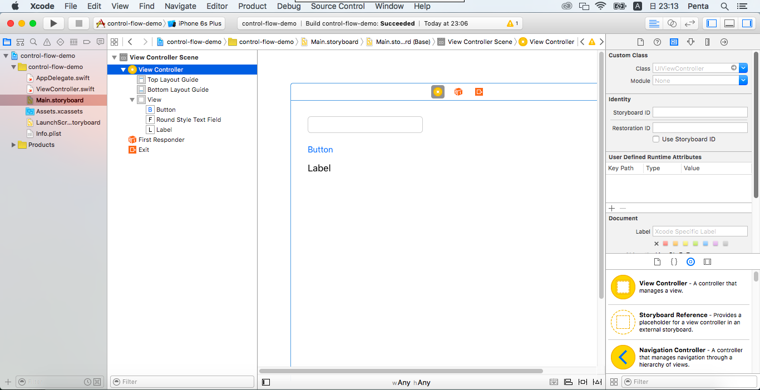
Task: Select the red document label color
Action: (666, 244)
